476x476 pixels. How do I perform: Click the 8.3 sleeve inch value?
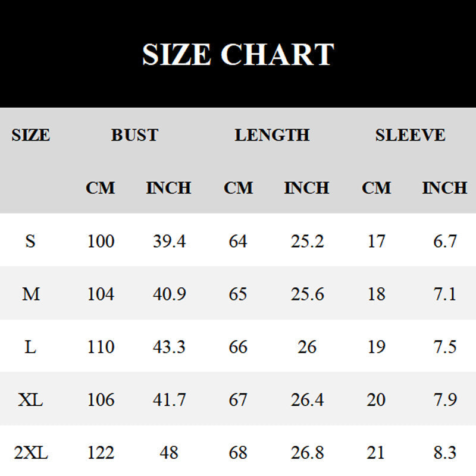[445, 453]
